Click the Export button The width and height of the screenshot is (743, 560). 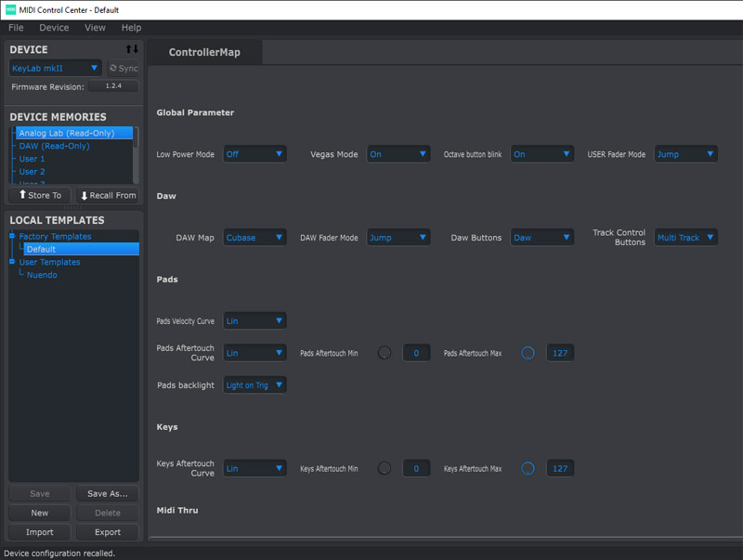108,532
